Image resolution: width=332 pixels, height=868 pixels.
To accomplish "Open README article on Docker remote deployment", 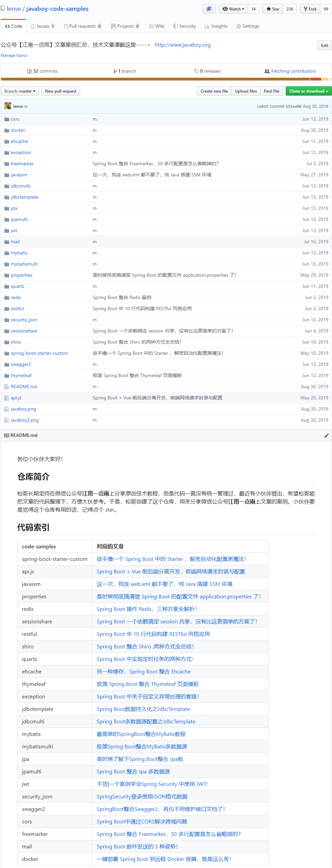I will coord(164,859).
